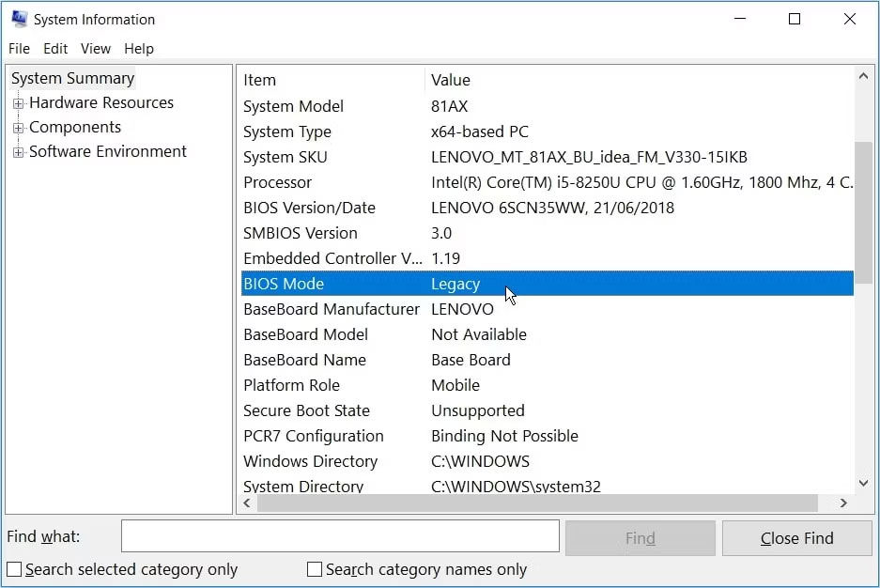Enable Search category names only checkbox
880x588 pixels.
(315, 569)
